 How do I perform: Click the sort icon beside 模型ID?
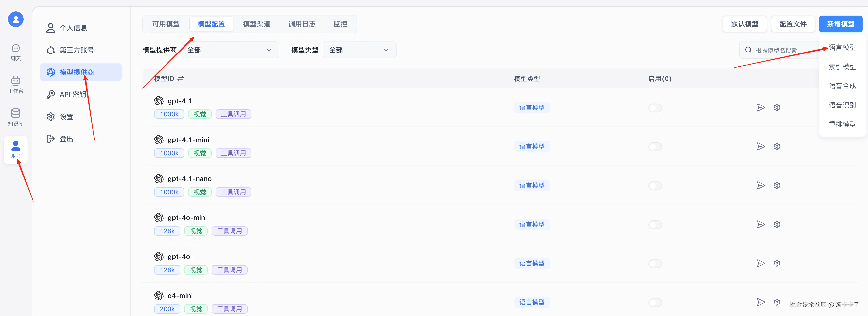coord(181,79)
